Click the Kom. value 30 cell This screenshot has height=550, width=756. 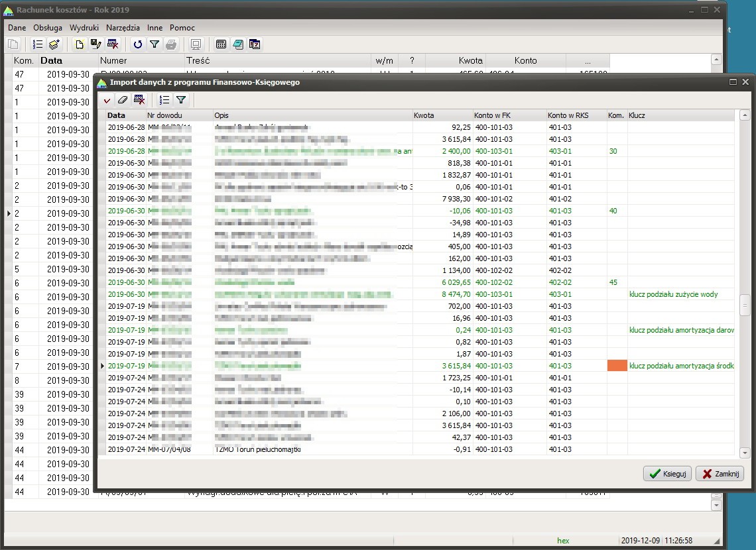click(617, 151)
